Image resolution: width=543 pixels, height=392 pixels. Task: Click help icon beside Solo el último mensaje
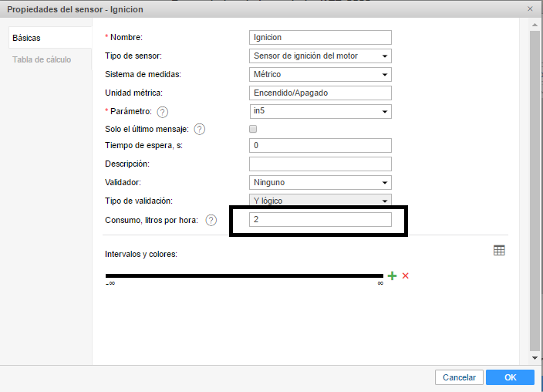pyautogui.click(x=199, y=130)
